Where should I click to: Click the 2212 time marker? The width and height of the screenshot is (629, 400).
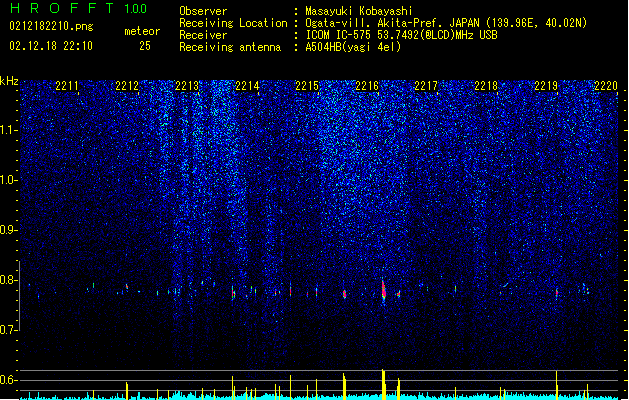[x=127, y=85]
